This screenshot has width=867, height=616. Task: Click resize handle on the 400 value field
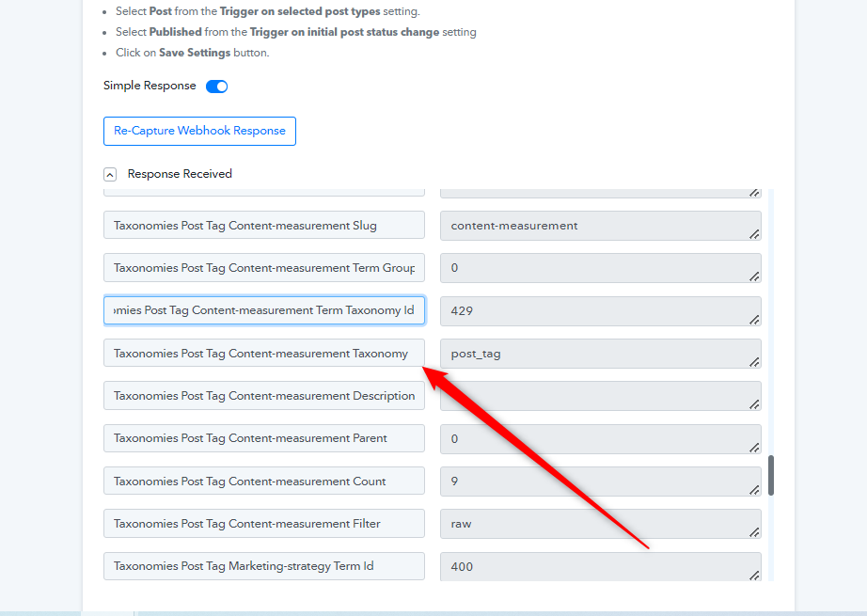754,574
